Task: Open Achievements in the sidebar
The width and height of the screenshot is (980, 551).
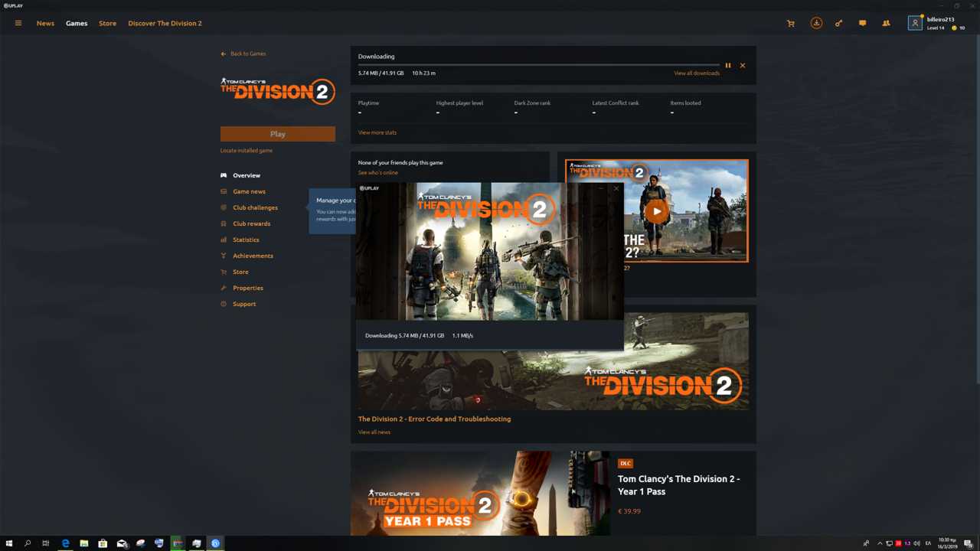Action: (253, 256)
